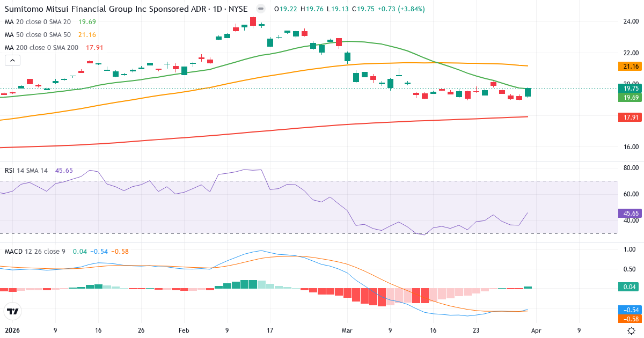Click the red 17.91 SMA price label
Screen dimensions: 644x338
coord(629,117)
